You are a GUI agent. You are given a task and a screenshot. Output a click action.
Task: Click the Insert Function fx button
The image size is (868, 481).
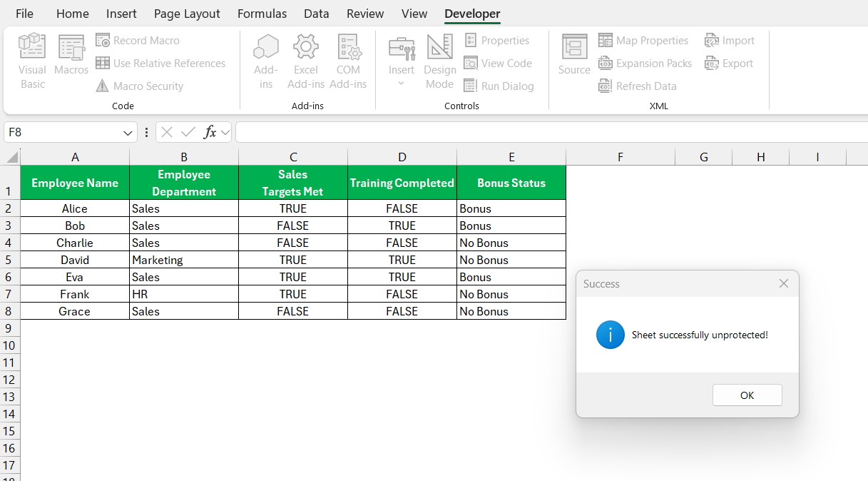pyautogui.click(x=210, y=133)
